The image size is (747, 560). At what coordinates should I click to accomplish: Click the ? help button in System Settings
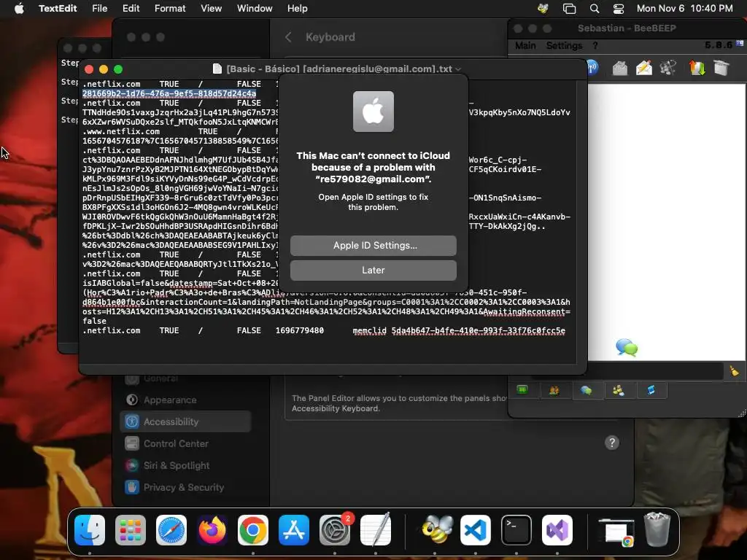tap(612, 443)
